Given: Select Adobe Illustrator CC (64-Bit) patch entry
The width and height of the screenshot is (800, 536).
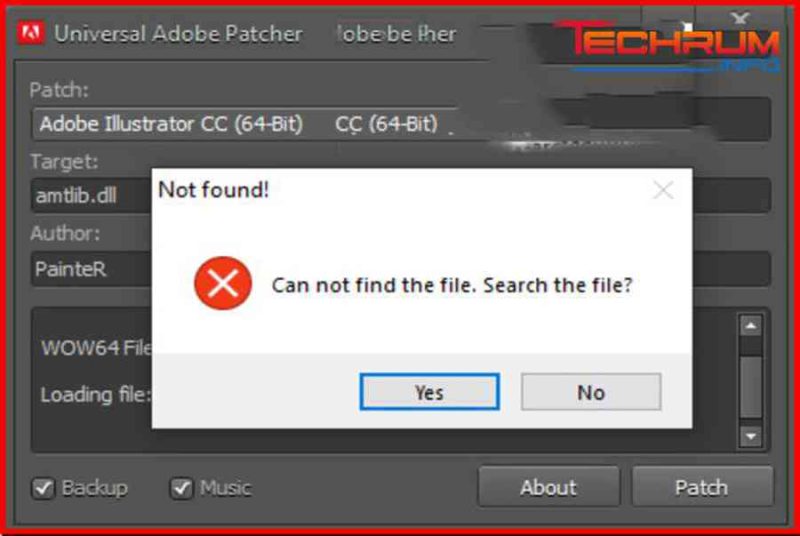Looking at the screenshot, I should (171, 124).
